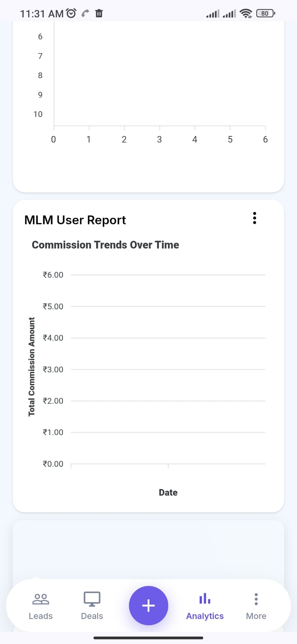Tap the ₹6.00 gridline label
This screenshot has width=297, height=644.
[53, 275]
